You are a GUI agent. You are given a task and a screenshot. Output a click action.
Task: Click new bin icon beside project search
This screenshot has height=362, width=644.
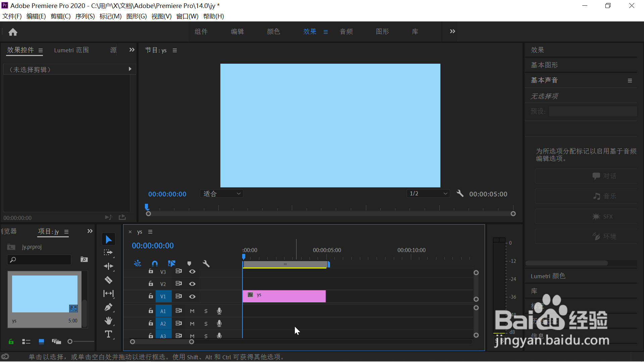[x=84, y=259]
